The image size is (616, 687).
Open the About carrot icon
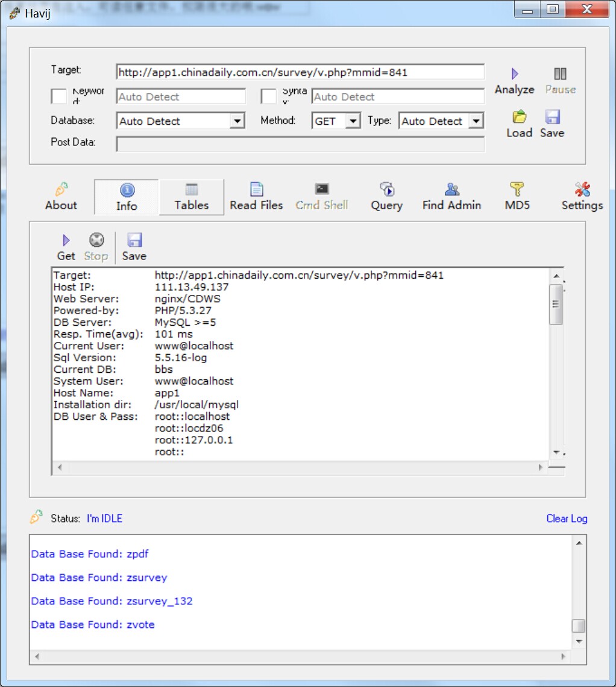[61, 189]
